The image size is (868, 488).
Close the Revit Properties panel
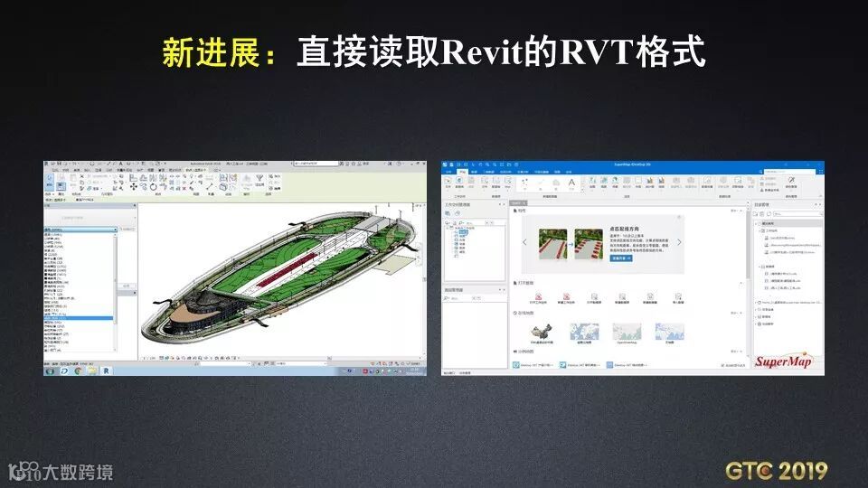click(135, 205)
